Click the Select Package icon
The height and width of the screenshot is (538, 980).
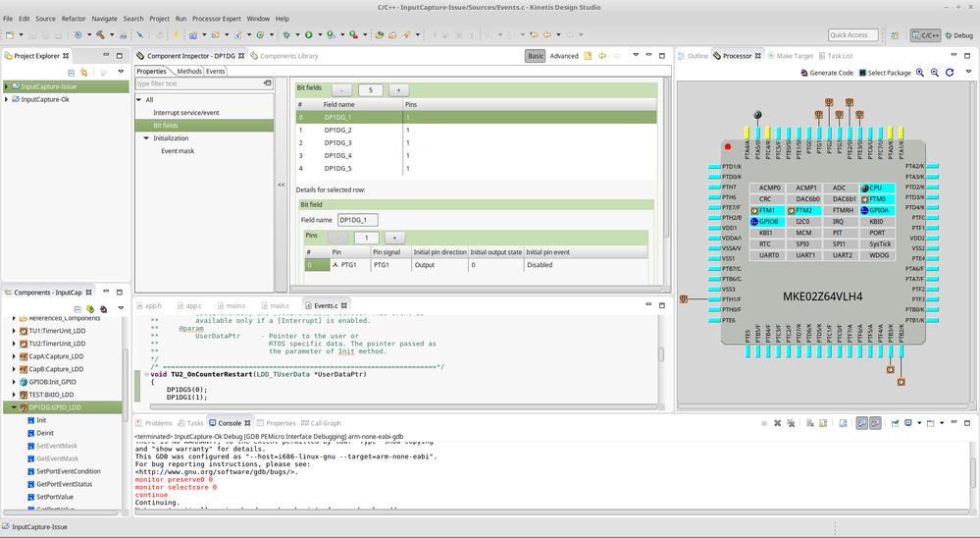tap(863, 73)
